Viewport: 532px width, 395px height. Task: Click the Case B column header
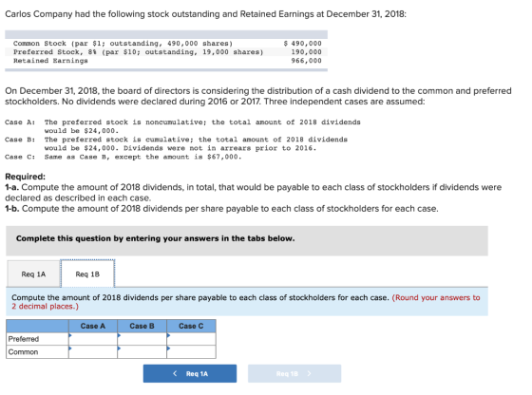[x=142, y=327]
